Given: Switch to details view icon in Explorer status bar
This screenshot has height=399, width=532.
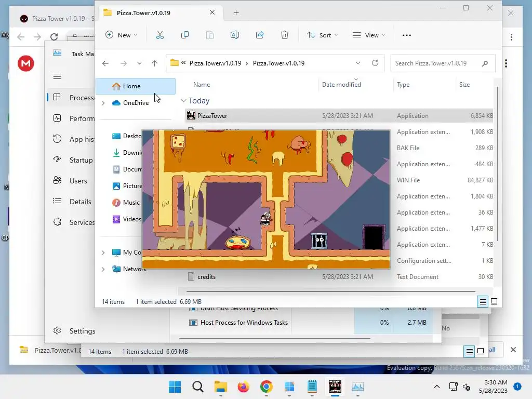Looking at the screenshot, I should (483, 302).
